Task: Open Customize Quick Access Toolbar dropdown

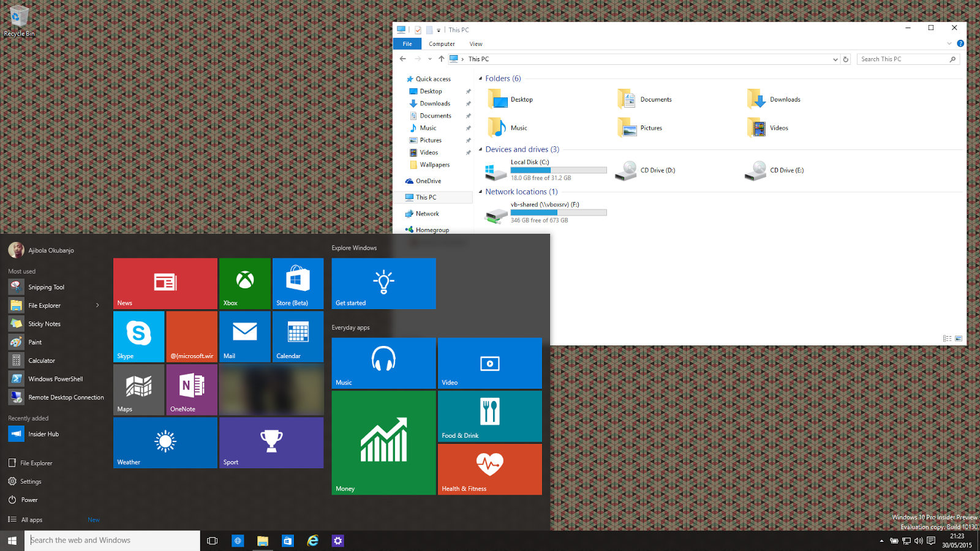Action: click(439, 30)
